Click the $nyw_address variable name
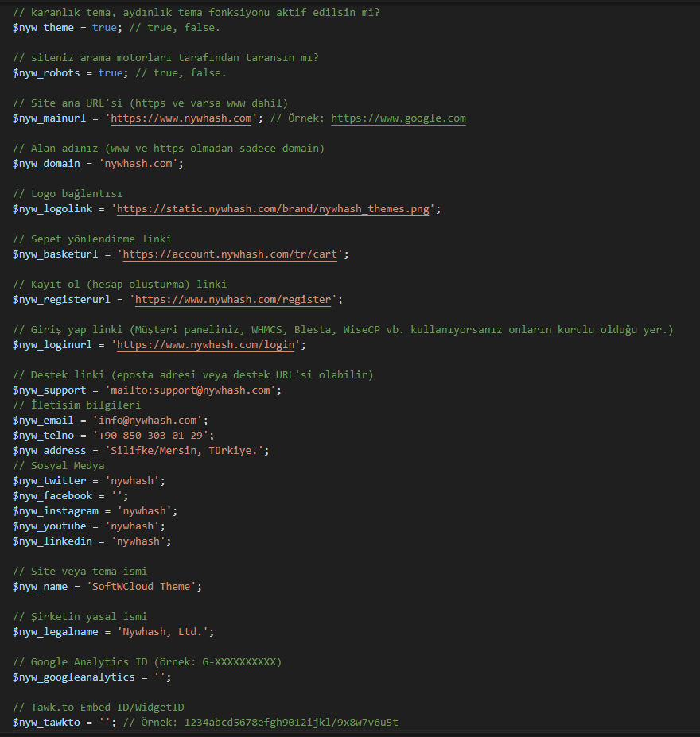700x737 pixels. point(49,450)
